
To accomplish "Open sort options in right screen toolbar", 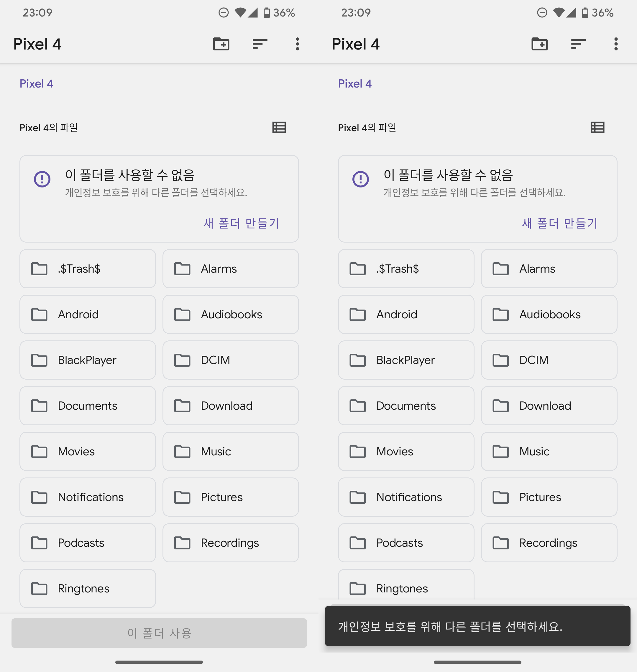I will [578, 44].
